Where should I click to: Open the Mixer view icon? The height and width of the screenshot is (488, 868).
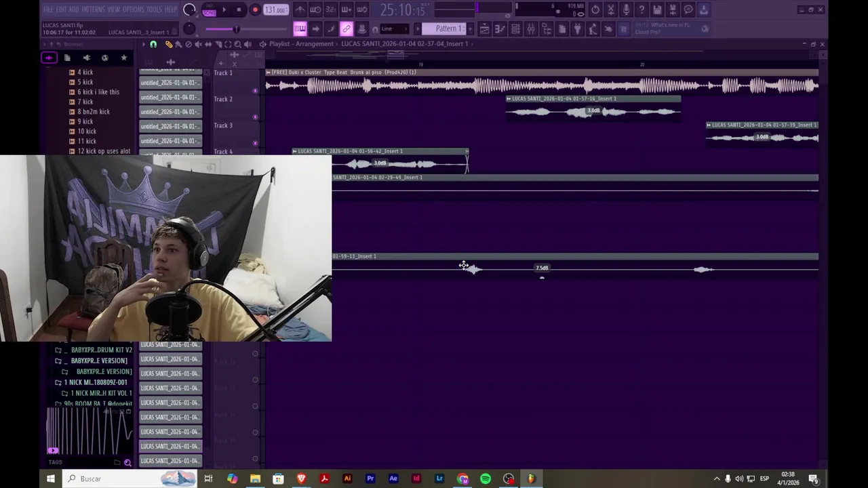(x=531, y=28)
